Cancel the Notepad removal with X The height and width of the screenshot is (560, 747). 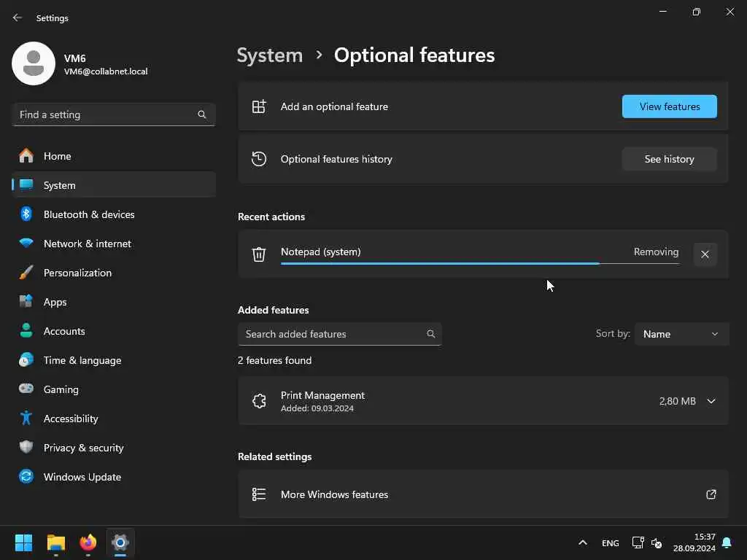click(x=705, y=254)
